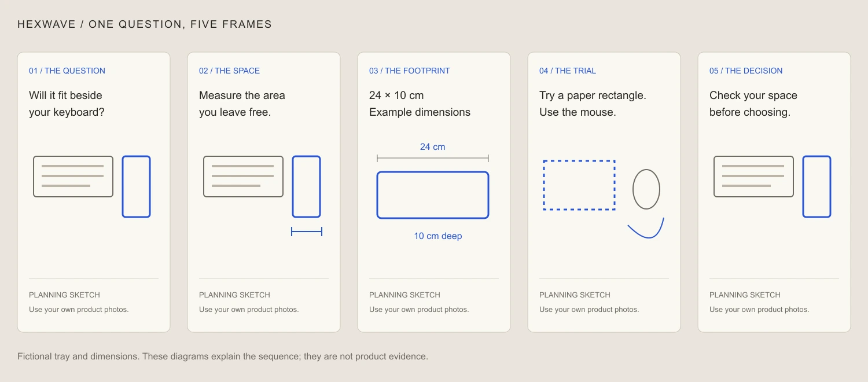The height and width of the screenshot is (382, 868).
Task: Click the text "Check your space before choosing."
Action: (x=753, y=104)
